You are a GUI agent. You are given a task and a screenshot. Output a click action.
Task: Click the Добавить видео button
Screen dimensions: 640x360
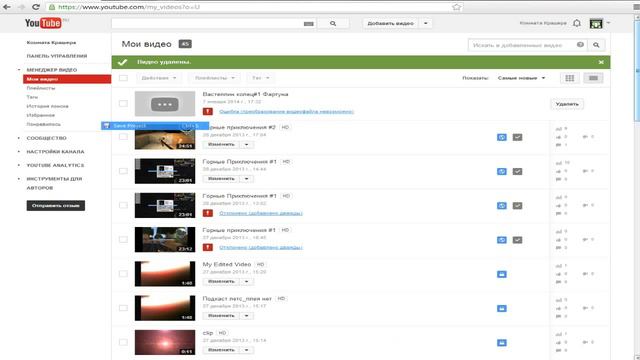(x=391, y=24)
